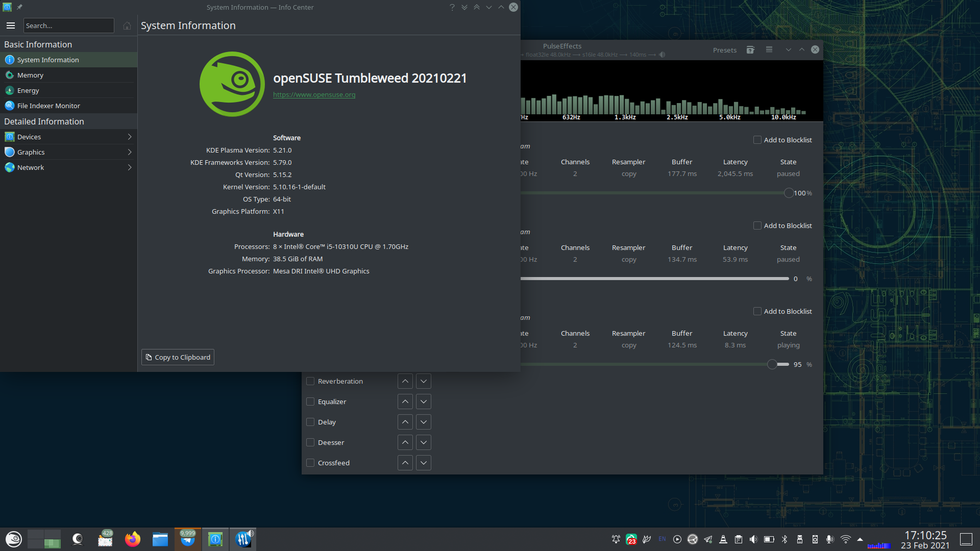
Task: Select Energy in sidebar
Action: coord(68,90)
